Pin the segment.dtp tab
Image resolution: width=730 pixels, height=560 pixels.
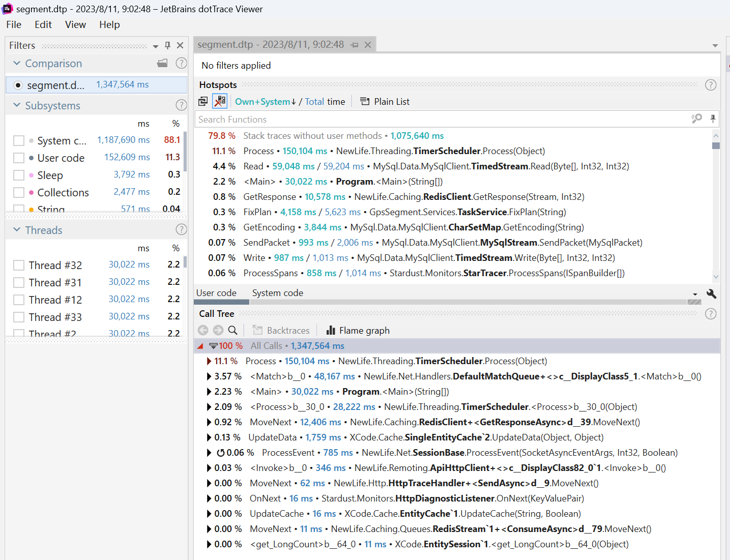tap(355, 45)
